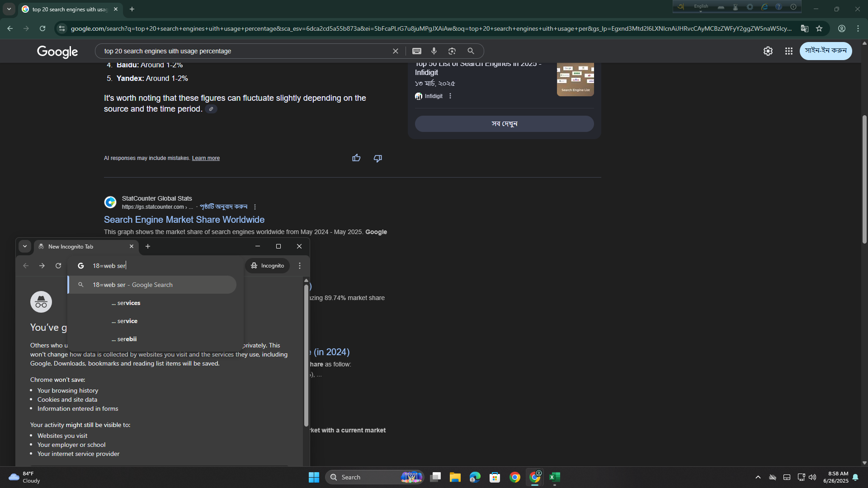Open options for Infidigit source card
The image size is (868, 488).
pyautogui.click(x=450, y=96)
